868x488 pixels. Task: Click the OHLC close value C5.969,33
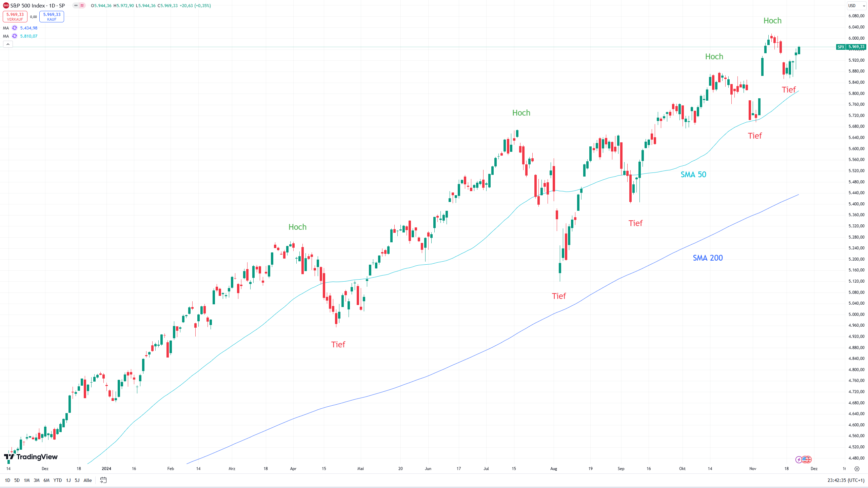(x=167, y=6)
